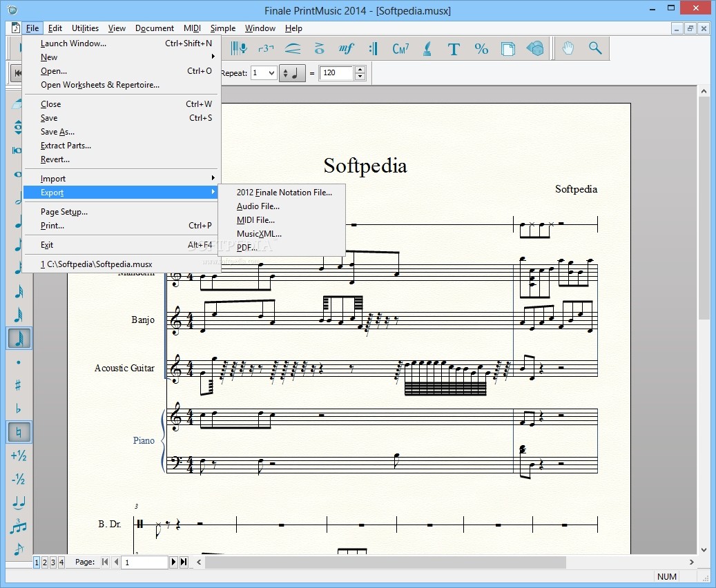Click the geometric shapes tool icon

click(x=534, y=48)
